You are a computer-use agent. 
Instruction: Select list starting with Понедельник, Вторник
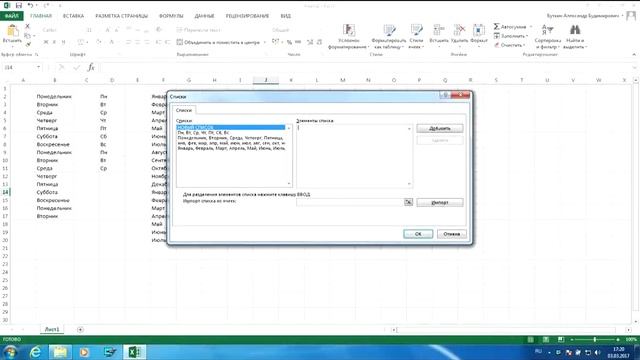[x=231, y=138]
